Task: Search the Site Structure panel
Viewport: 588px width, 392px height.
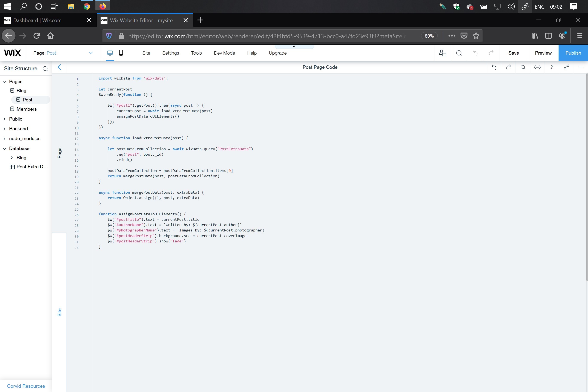Action: pyautogui.click(x=45, y=69)
